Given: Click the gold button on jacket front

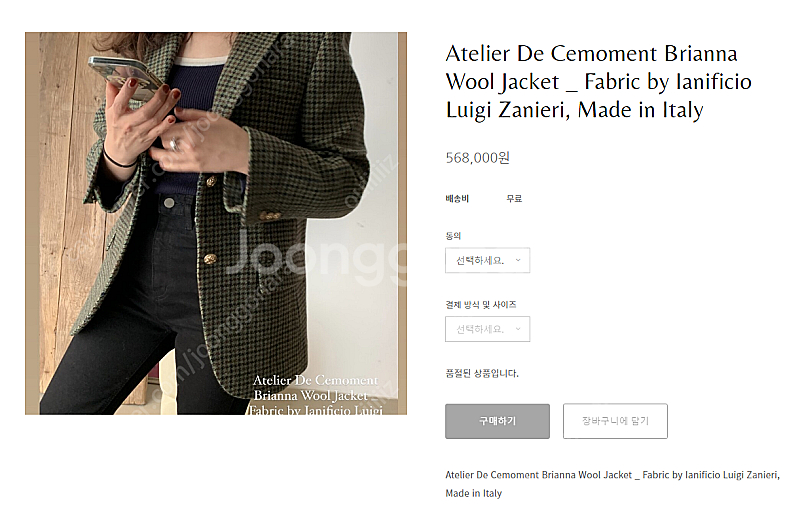Looking at the screenshot, I should (x=210, y=259).
